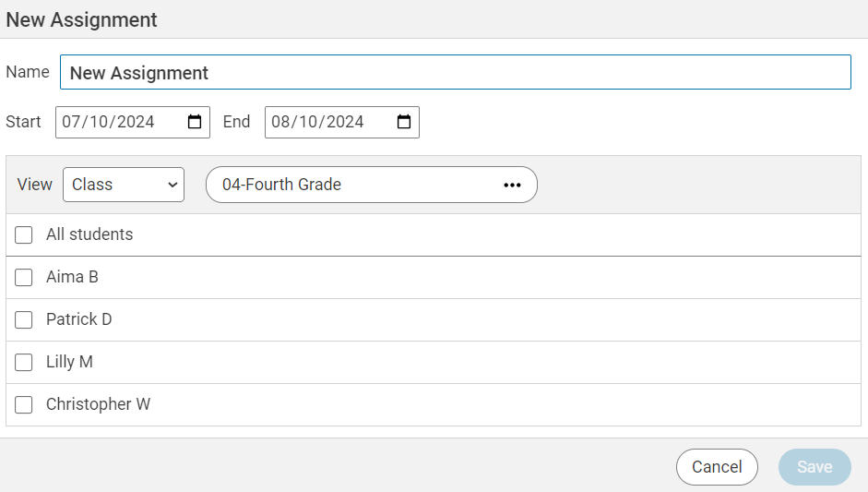The image size is (868, 492).
Task: Click the All students label
Action: click(89, 234)
